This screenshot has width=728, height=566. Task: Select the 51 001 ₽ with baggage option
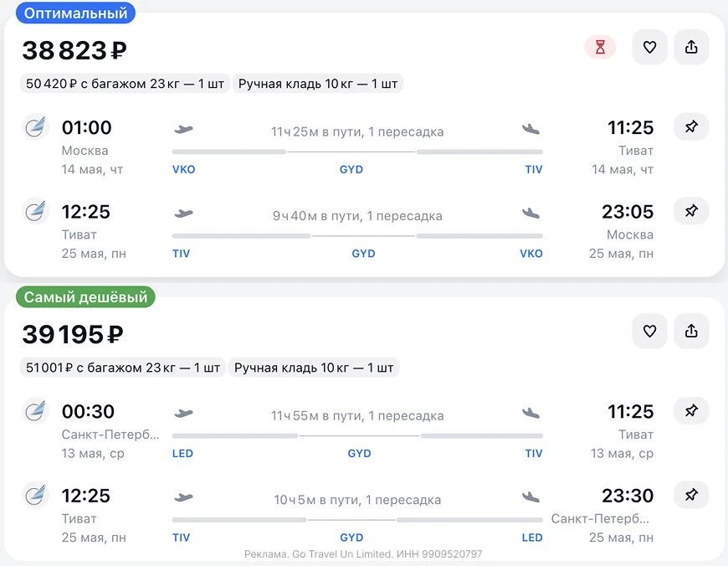(123, 368)
